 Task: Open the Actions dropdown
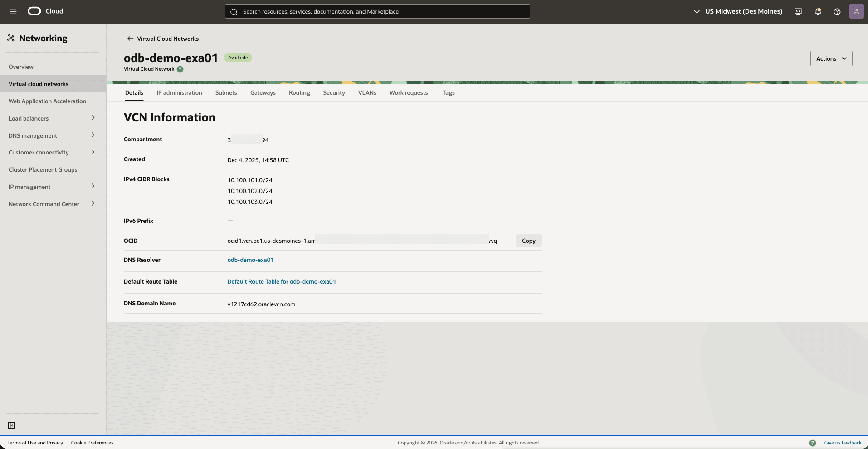coord(831,58)
